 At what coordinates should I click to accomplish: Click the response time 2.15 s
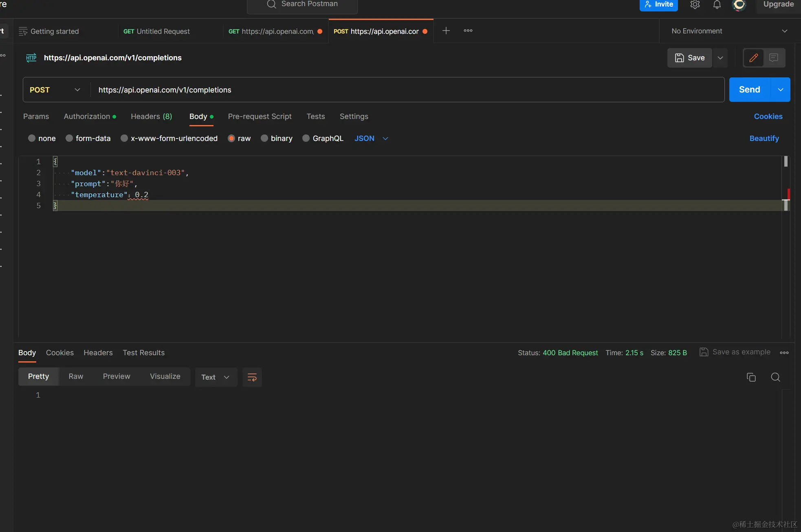[x=634, y=353]
